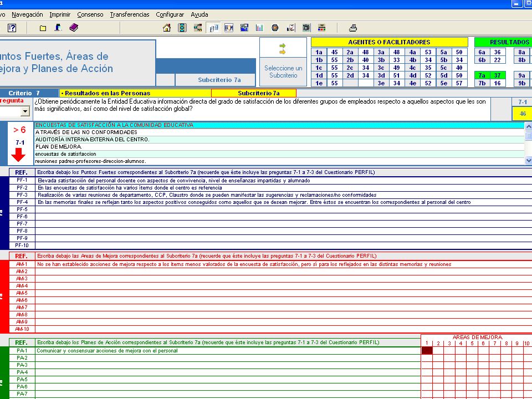
Task: Expand the Pregunta dropdown arrow
Action: 25,111
